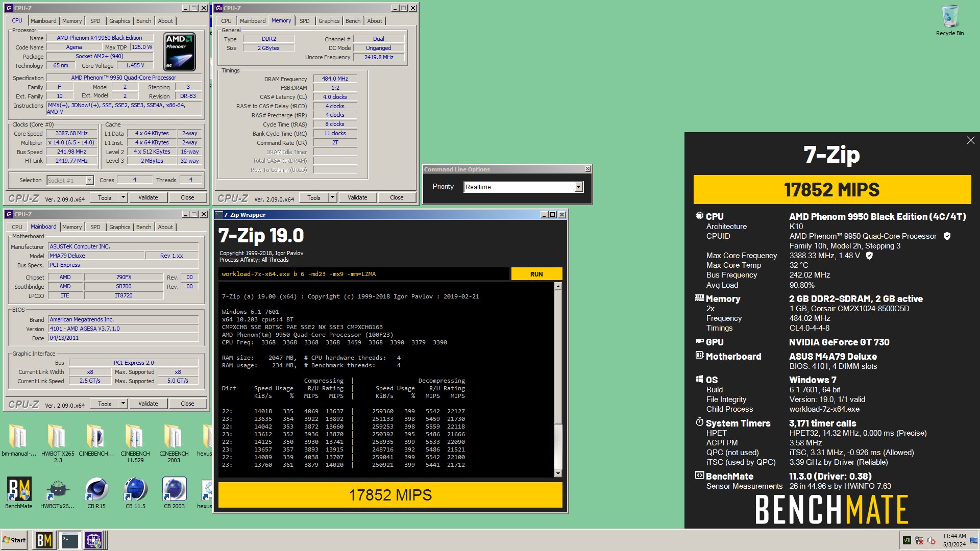Viewport: 980px width, 551px height.
Task: Open the Socket #1 selection dropdown
Action: tap(70, 180)
